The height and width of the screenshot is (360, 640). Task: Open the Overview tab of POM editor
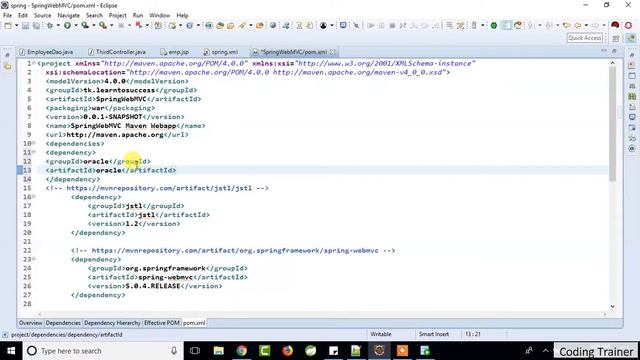coord(30,323)
